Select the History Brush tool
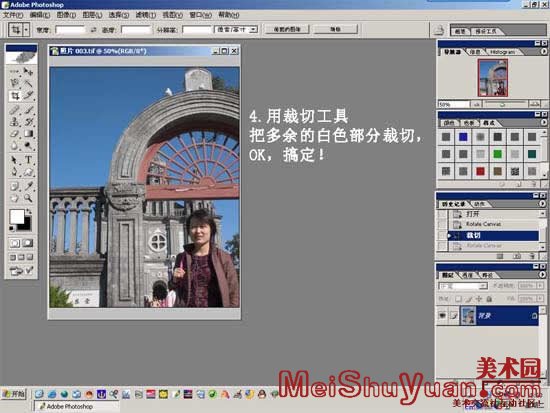550x413 pixels. click(28, 122)
